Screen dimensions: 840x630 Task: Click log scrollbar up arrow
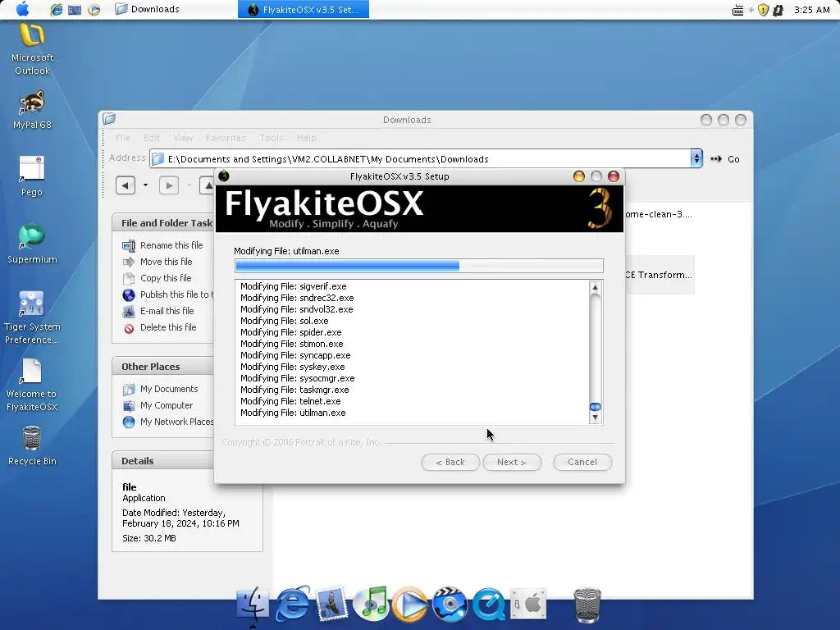[x=595, y=288]
